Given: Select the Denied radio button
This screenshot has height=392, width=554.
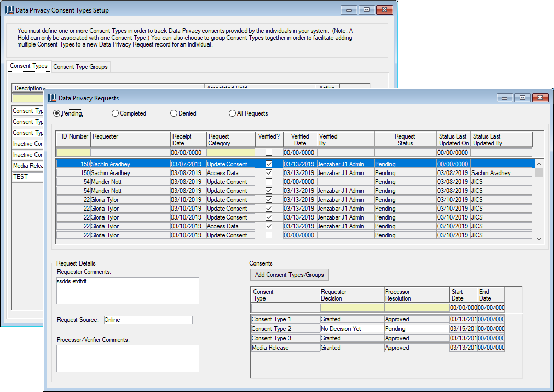Looking at the screenshot, I should click(174, 113).
